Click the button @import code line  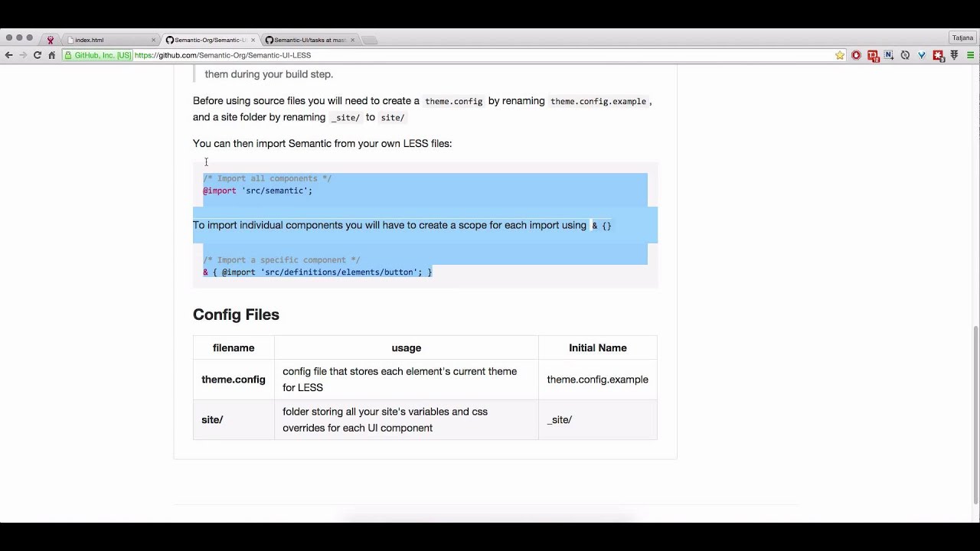click(x=318, y=272)
